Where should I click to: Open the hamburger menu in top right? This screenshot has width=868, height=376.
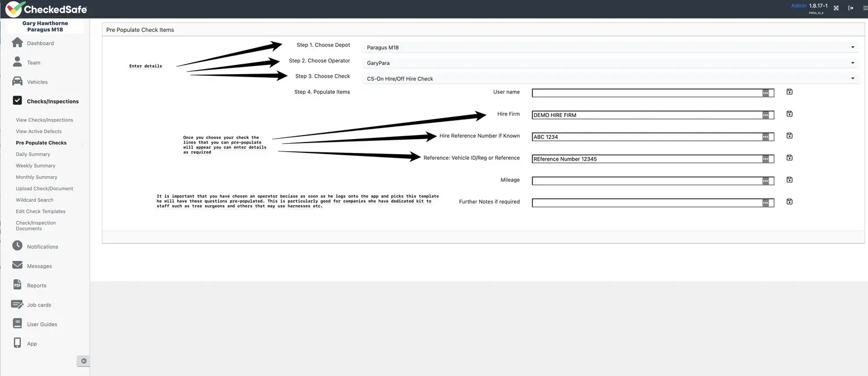pyautogui.click(x=865, y=8)
